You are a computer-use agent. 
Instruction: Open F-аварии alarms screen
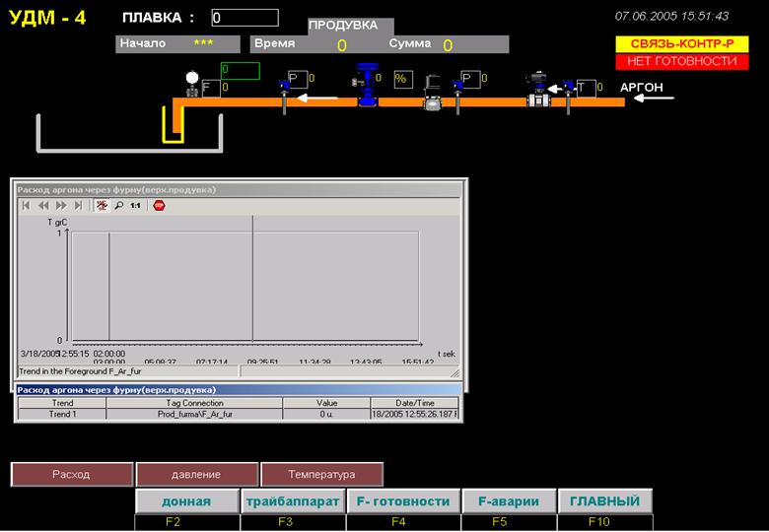click(x=509, y=501)
